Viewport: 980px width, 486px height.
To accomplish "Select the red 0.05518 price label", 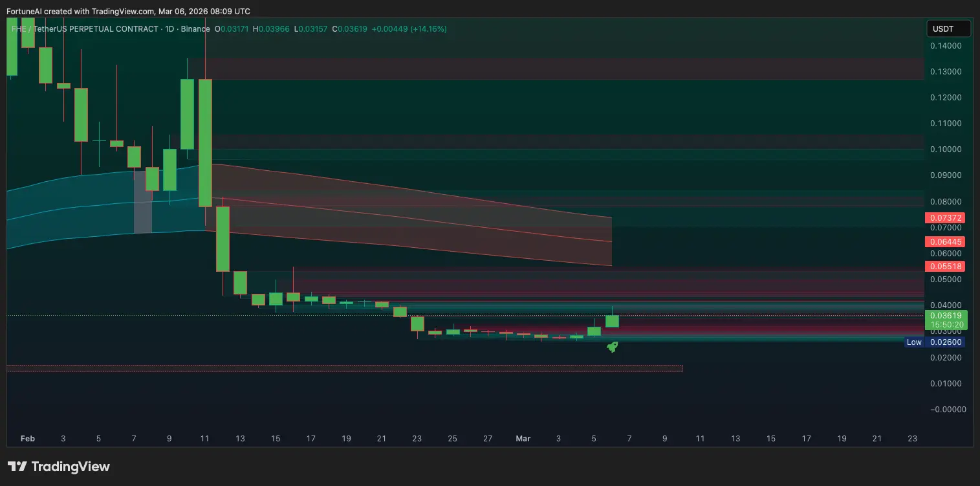I will 946,266.
